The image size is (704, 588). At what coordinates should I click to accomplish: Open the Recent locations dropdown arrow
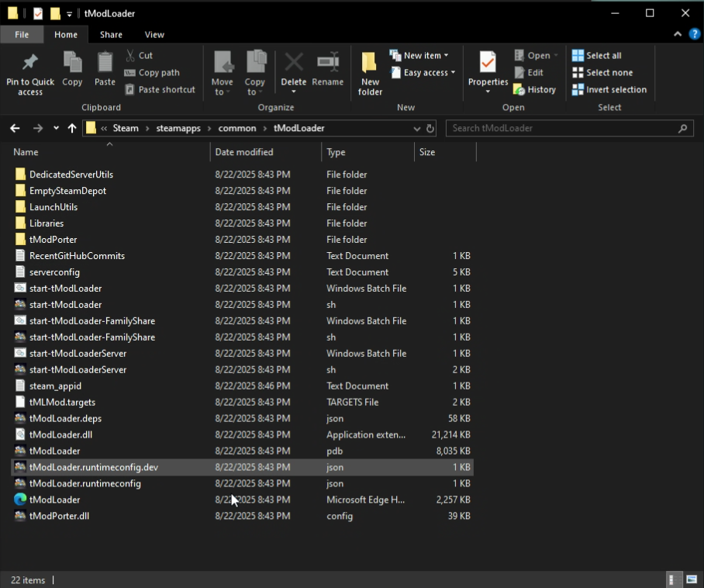pos(56,129)
